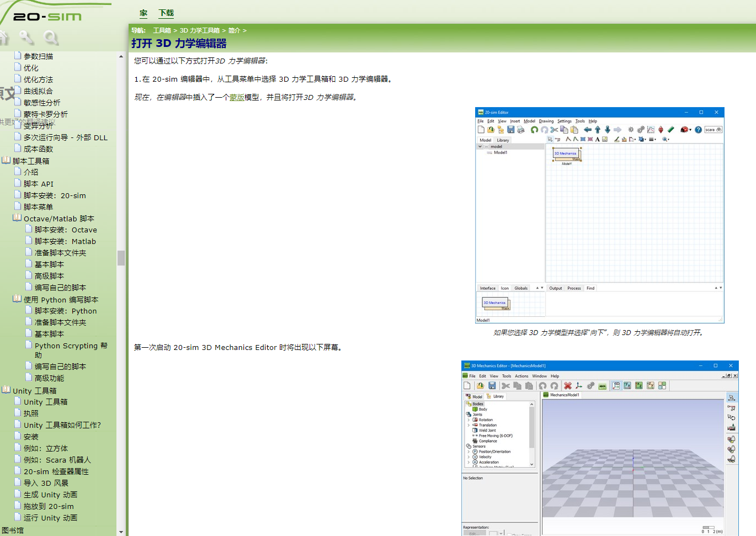This screenshot has width=756, height=536.
Task: Click the page icon beside 脚本菜单
Action: click(18, 206)
